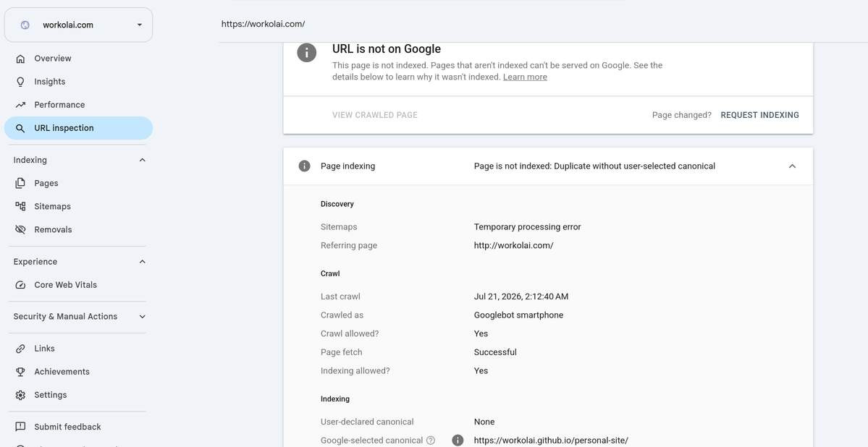Click the info icon before the canonical URL

pyautogui.click(x=458, y=440)
